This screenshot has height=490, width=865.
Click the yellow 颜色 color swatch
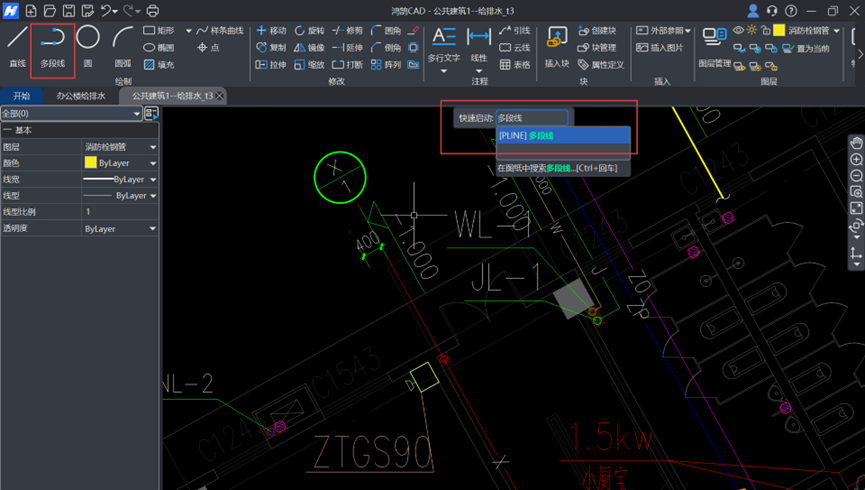point(90,163)
